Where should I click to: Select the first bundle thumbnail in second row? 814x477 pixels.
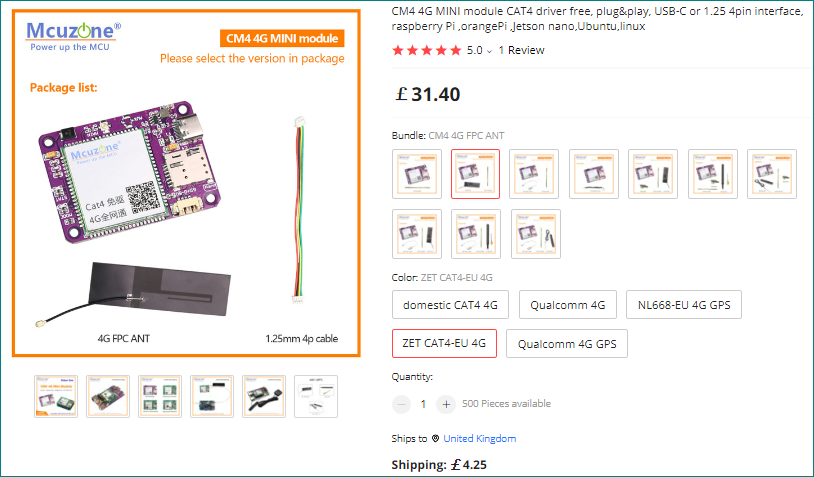(x=417, y=234)
